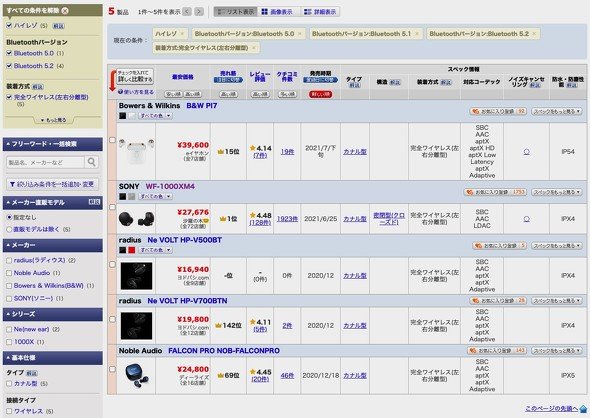The height and width of the screenshot is (418, 590).
Task: Remove the ハイレゾ filter tag
Action: tap(182, 34)
